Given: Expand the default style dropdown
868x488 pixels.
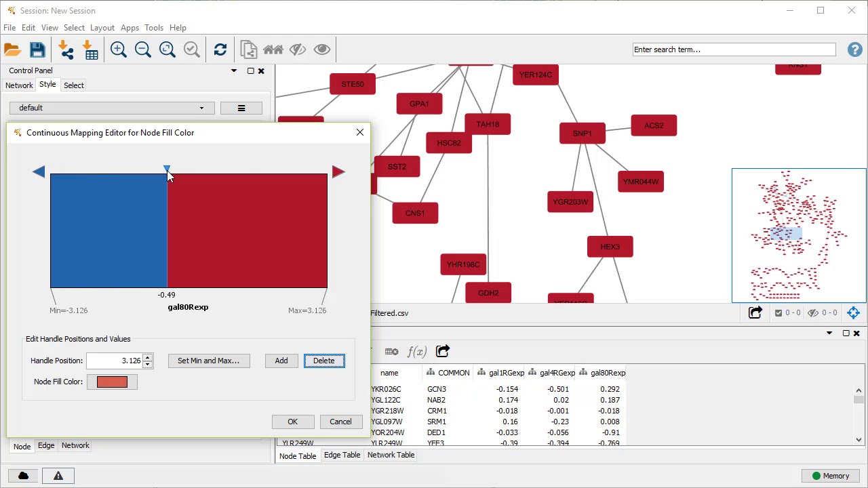Looking at the screenshot, I should coord(112,108).
